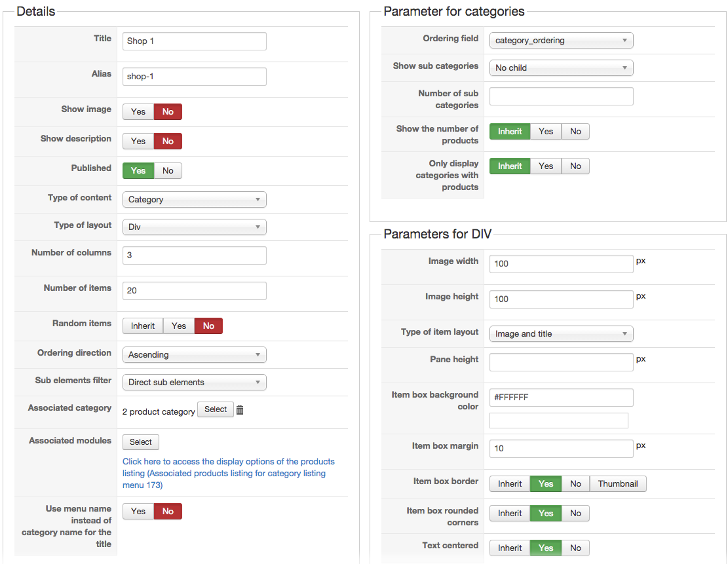
Task: Click the Title input field
Action: 194,41
